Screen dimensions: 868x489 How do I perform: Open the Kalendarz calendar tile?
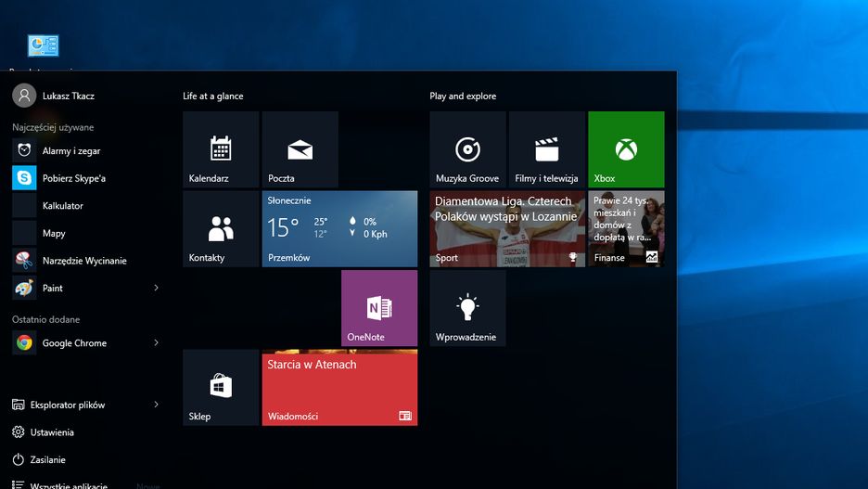click(221, 149)
